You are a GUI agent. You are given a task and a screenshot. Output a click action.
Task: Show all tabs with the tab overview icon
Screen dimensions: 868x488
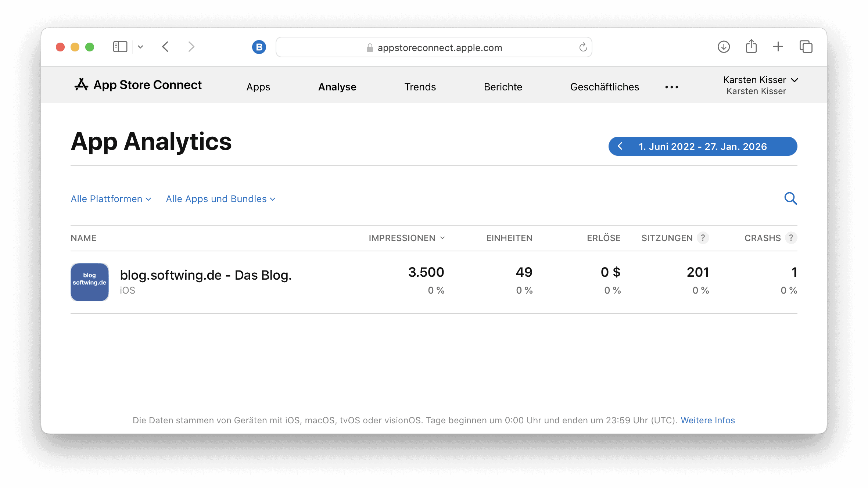tap(806, 47)
